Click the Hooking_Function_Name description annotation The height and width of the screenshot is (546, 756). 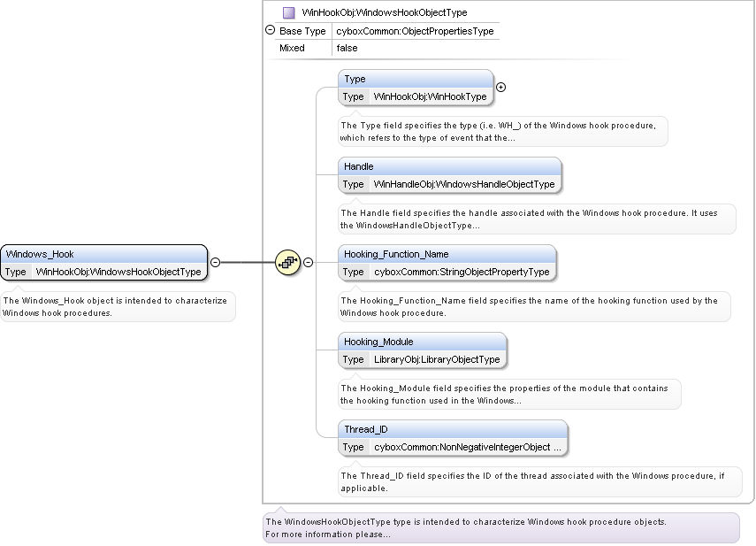pos(535,307)
